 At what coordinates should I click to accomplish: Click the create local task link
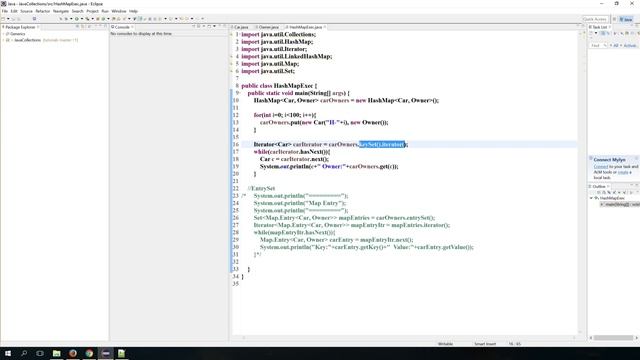623,172
